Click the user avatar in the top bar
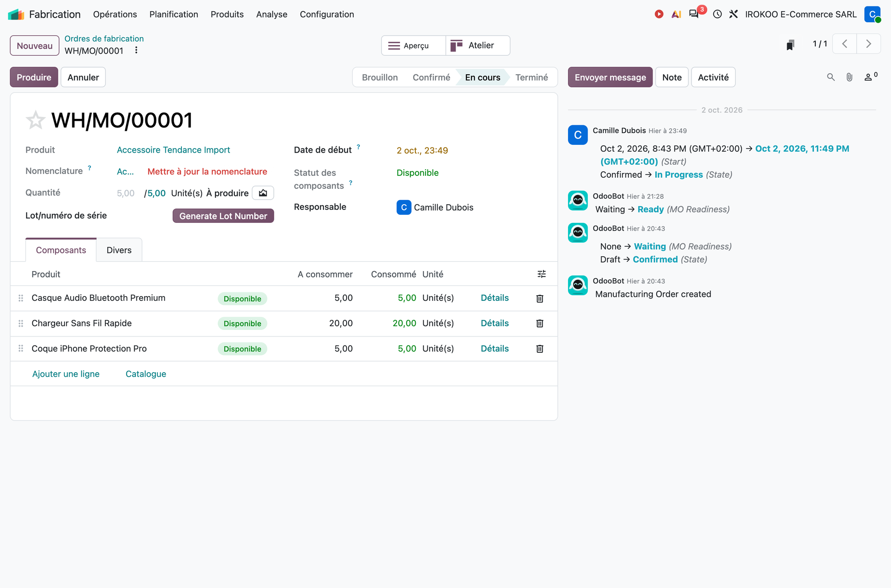Screen dimensions: 891x588 click(872, 14)
